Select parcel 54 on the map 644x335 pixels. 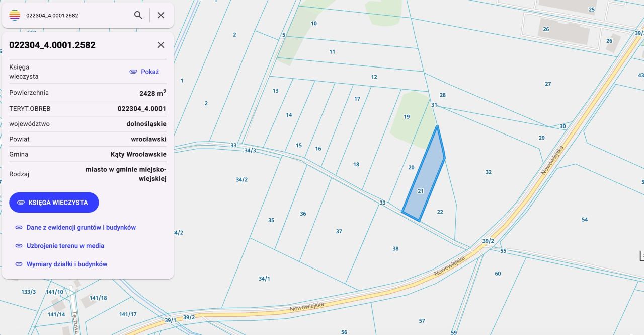[x=584, y=220]
